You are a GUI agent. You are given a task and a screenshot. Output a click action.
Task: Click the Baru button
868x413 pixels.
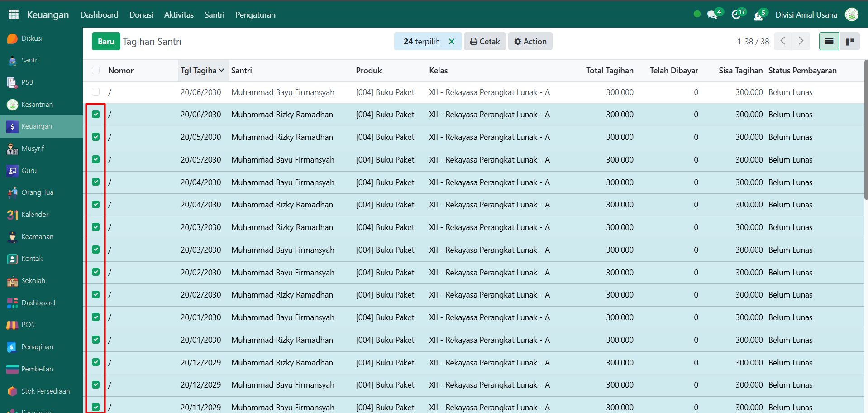(106, 42)
